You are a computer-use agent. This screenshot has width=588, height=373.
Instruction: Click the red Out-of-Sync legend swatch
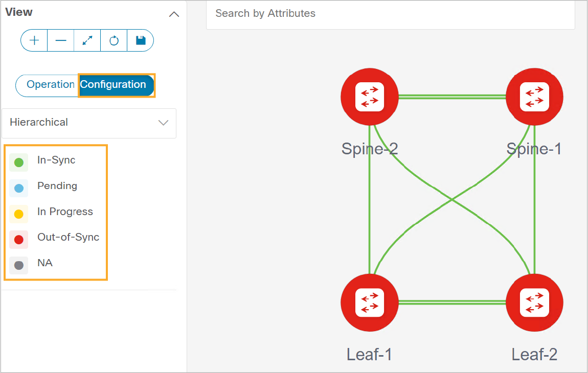19,240
